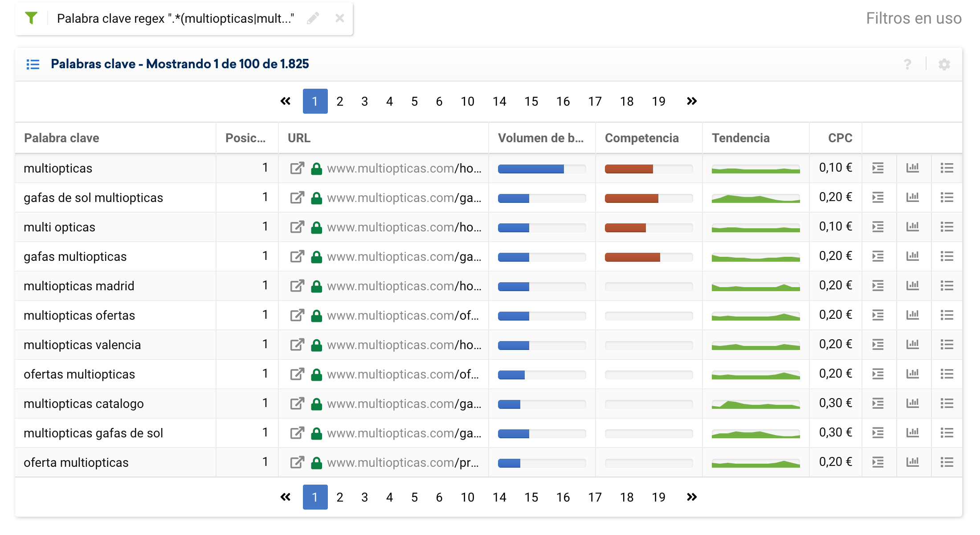Select keyword 'multiopticas valencia'

click(82, 345)
